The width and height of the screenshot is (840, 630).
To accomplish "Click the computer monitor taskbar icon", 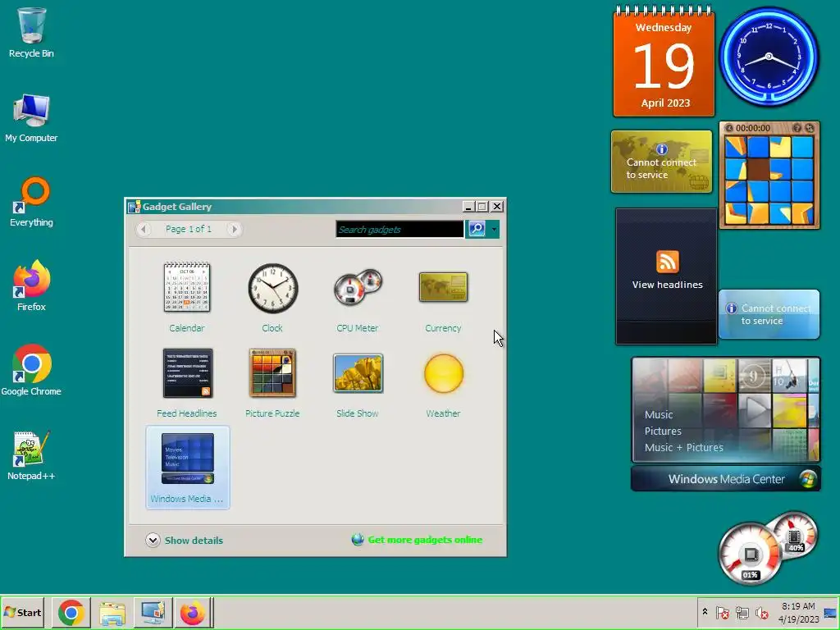I will pyautogui.click(x=153, y=613).
